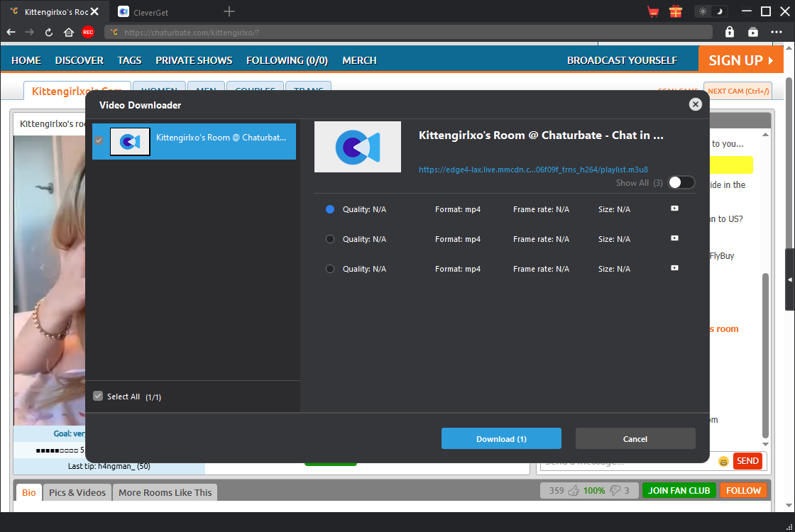Click the thumbs up rating icon
This screenshot has height=532, width=795.
[574, 490]
